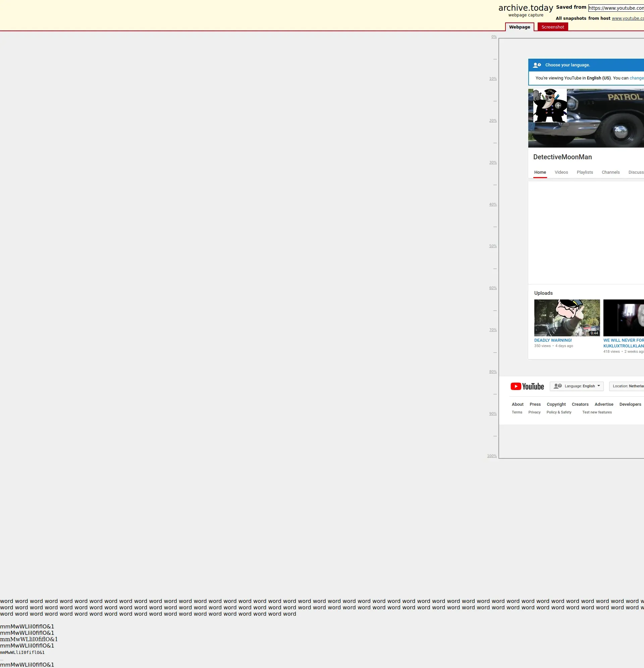644x668 pixels.
Task: Click the YouTube logo in footer
Action: 527,386
